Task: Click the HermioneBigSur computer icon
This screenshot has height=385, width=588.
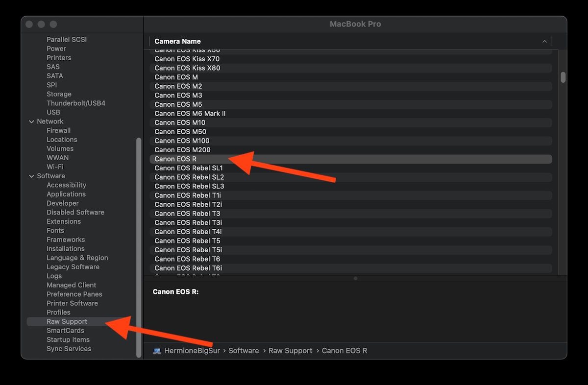Action: tap(157, 351)
